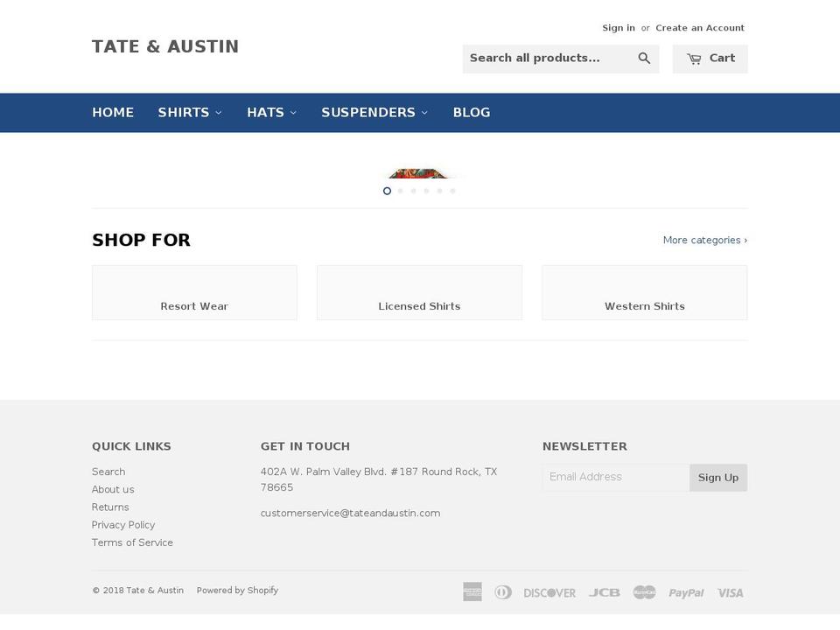Click Create an Account link
This screenshot has width=840, height=630.
pos(700,28)
